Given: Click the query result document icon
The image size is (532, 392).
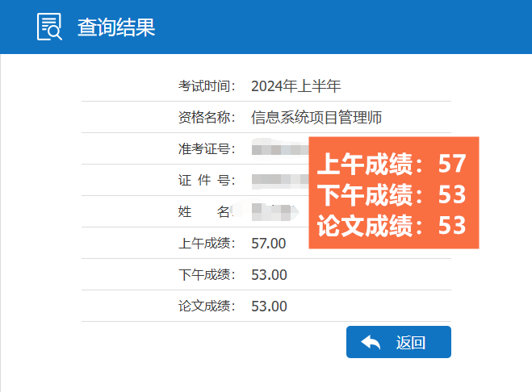Looking at the screenshot, I should (x=49, y=27).
